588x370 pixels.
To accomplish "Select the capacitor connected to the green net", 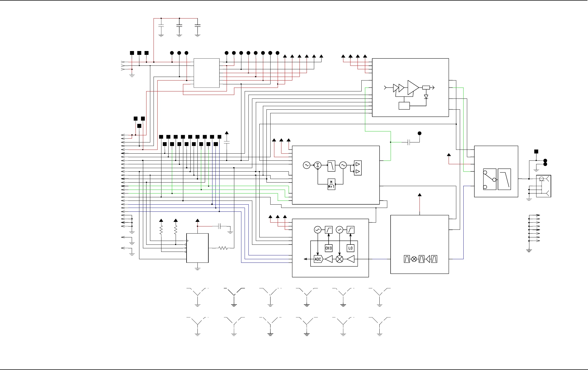I will 409,142.
